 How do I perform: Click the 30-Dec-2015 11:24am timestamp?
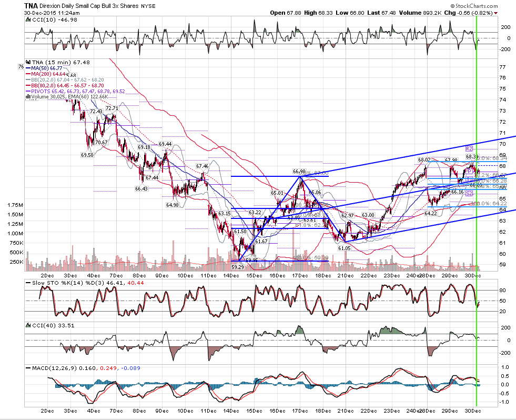point(52,13)
